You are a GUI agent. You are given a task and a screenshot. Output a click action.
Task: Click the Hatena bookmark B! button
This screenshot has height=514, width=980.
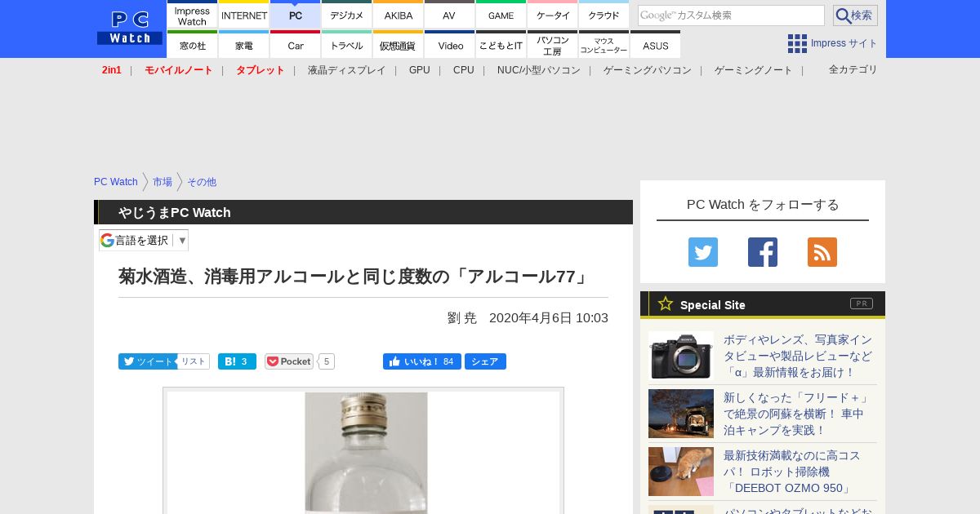pos(237,361)
